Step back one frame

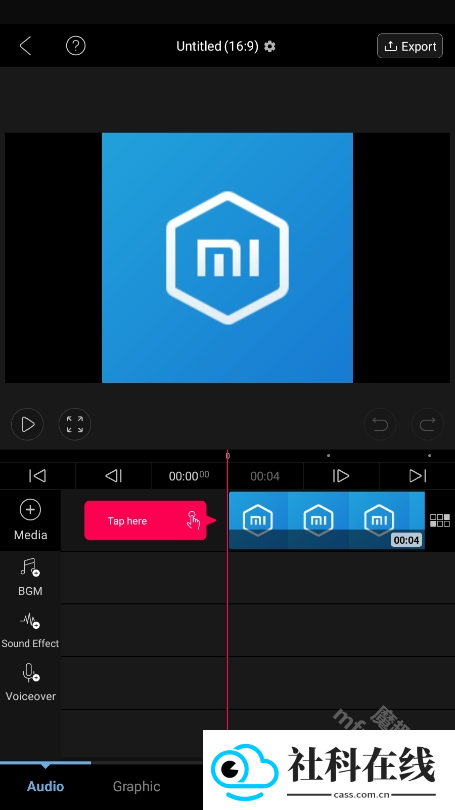114,476
